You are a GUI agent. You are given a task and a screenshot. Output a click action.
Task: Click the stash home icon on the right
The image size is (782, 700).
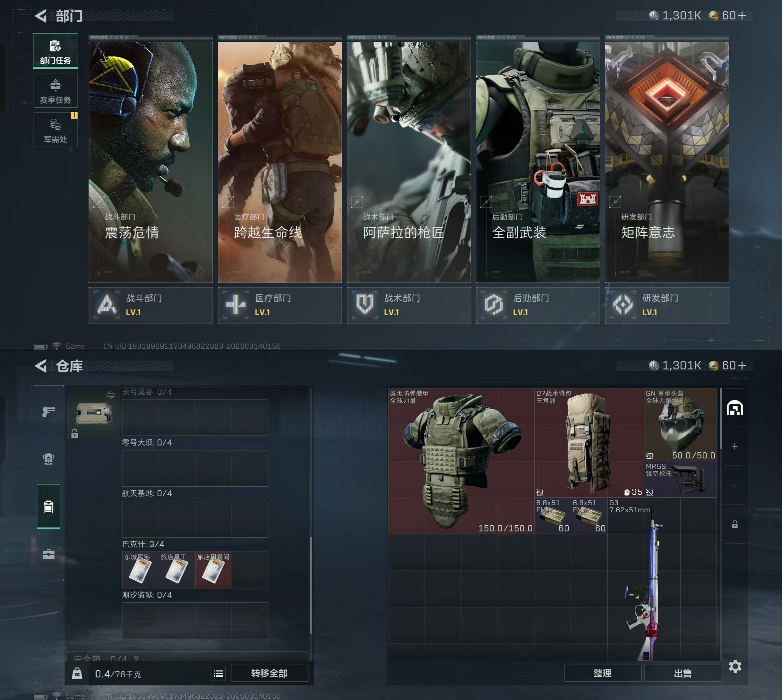point(735,408)
